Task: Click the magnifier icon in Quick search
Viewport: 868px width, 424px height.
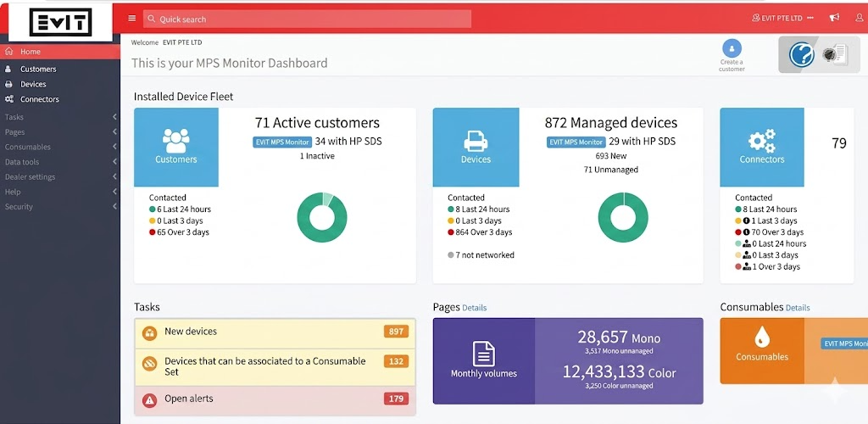Action: coord(151,19)
